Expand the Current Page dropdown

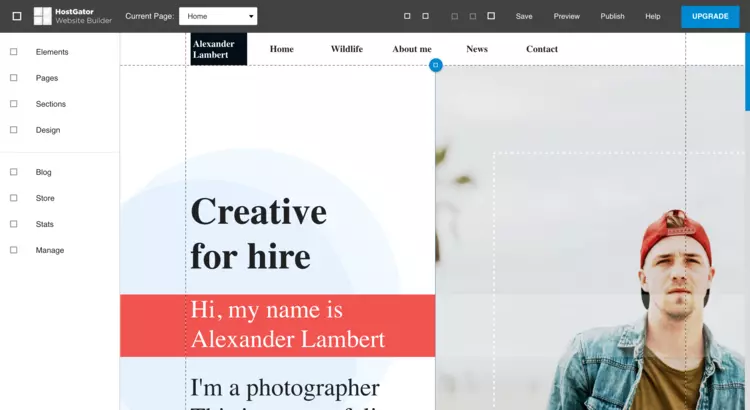point(217,16)
